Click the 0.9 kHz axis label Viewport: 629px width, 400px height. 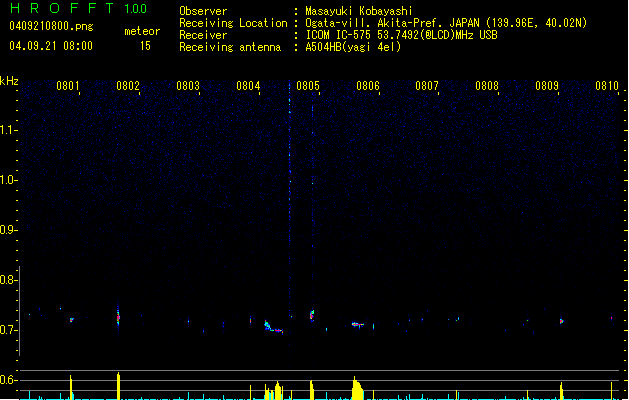point(8,230)
